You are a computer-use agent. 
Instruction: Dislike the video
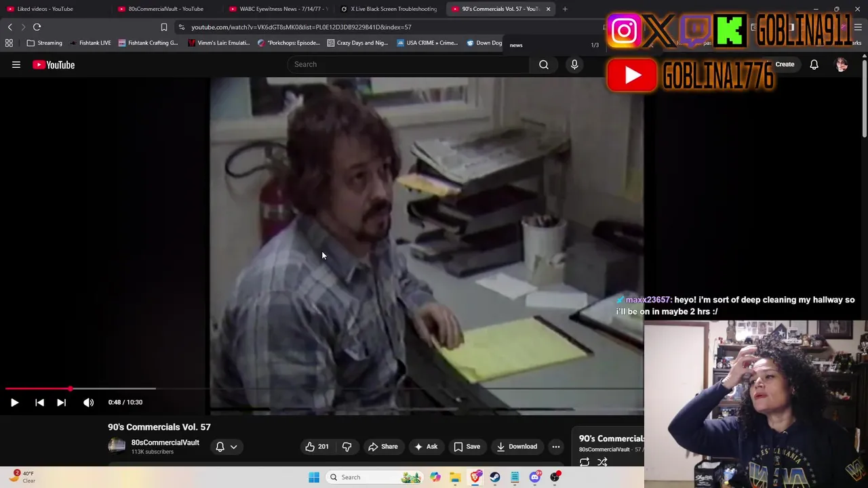point(347,447)
